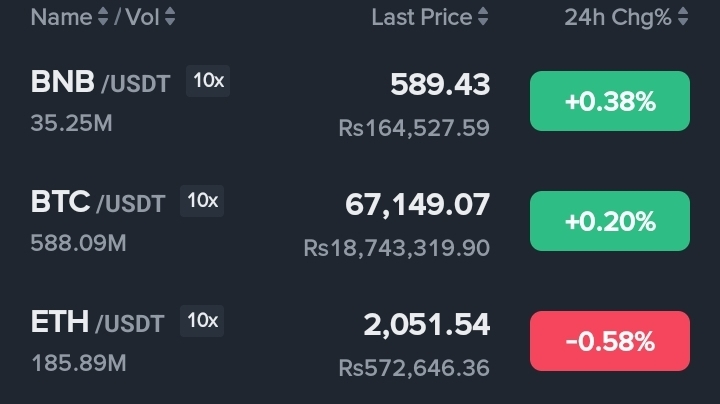Toggle BTC +0.20% change badge
The width and height of the screenshot is (720, 404).
pyautogui.click(x=610, y=221)
